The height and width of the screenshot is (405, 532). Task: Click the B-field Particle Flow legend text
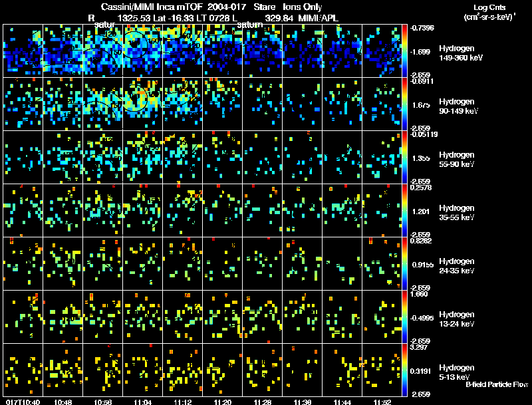(496, 384)
